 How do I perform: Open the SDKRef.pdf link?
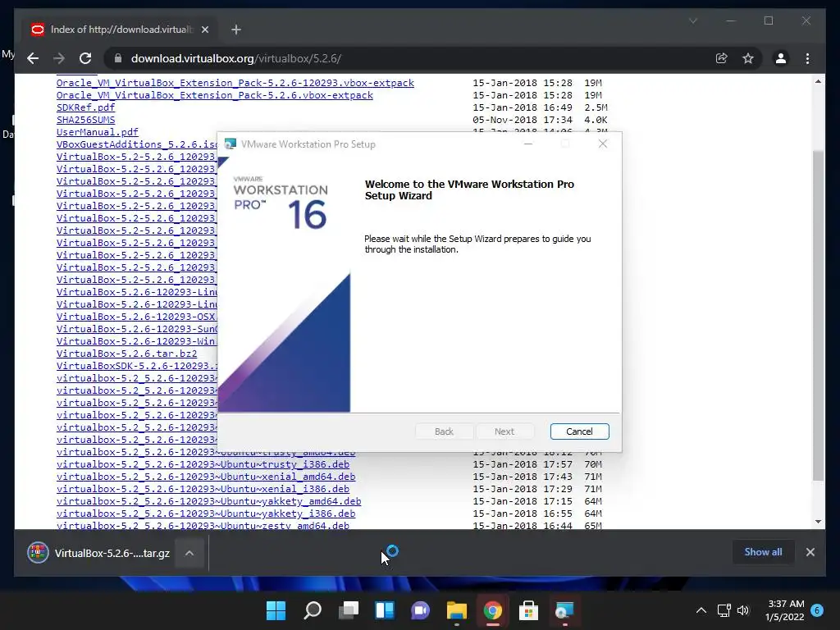tap(85, 107)
